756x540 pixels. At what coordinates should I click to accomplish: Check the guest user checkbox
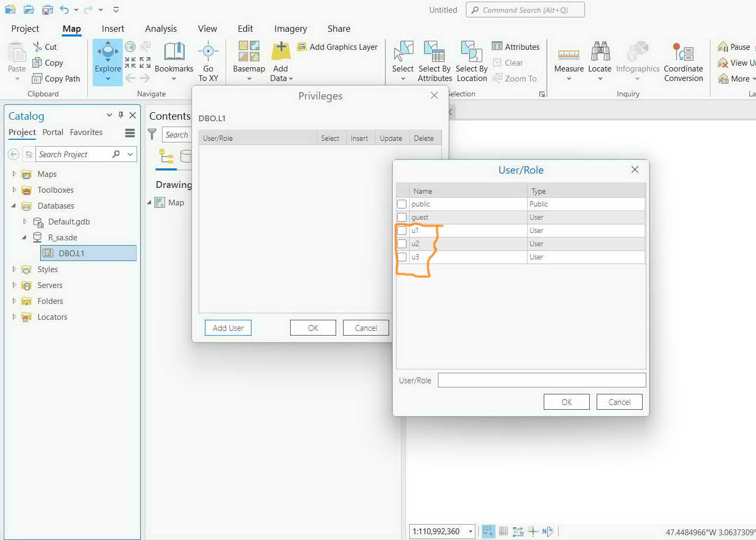pos(402,217)
